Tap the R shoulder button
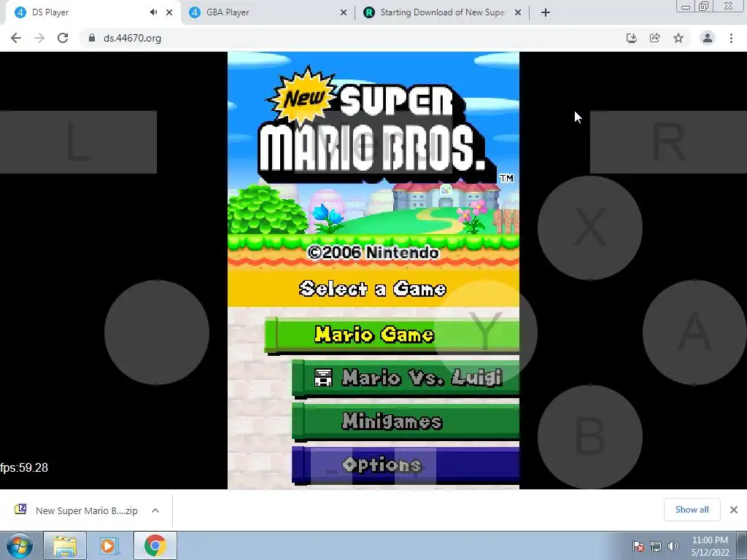Image resolution: width=747 pixels, height=560 pixels. coord(668,142)
